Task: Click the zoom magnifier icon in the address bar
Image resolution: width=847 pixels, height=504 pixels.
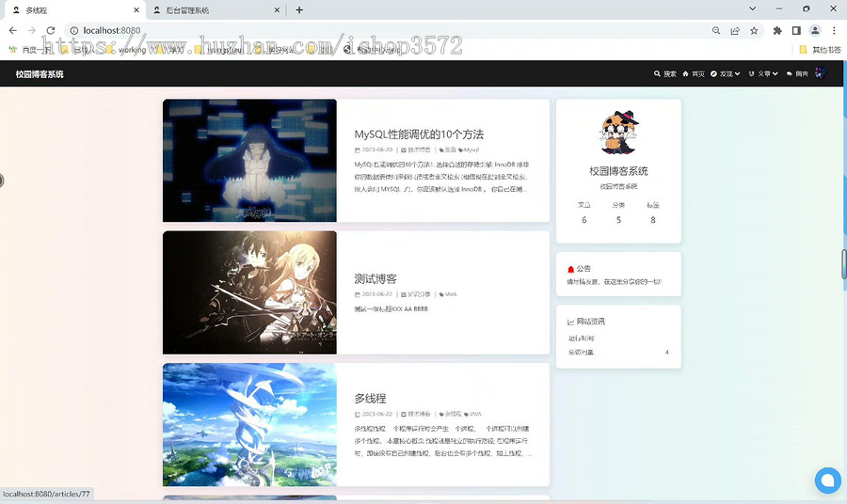Action: [716, 31]
